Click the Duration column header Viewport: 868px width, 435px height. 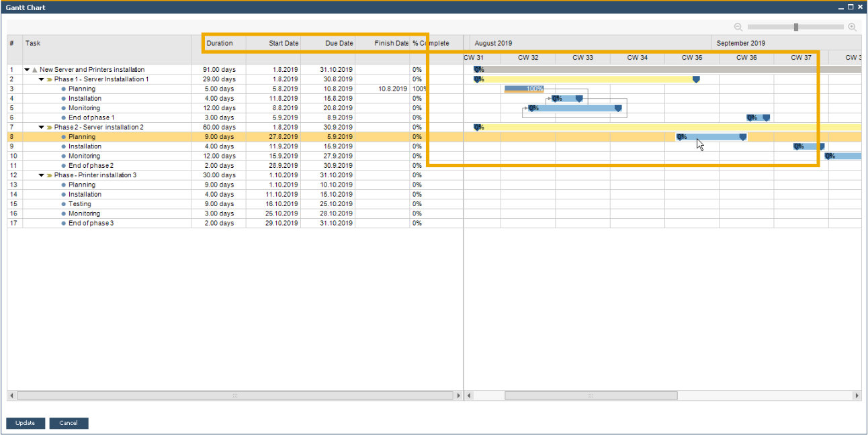[219, 43]
